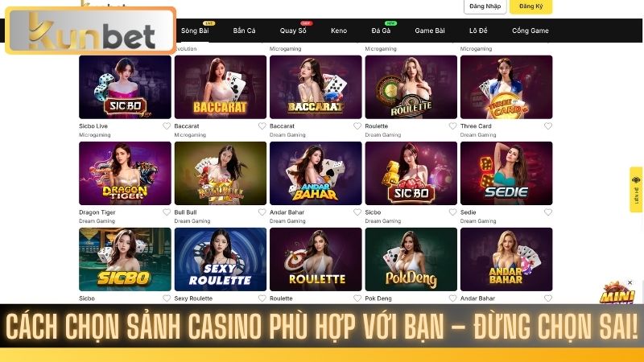Image resolution: width=644 pixels, height=362 pixels.
Task: Click heart icon next to Sedie
Action: pos(548,212)
